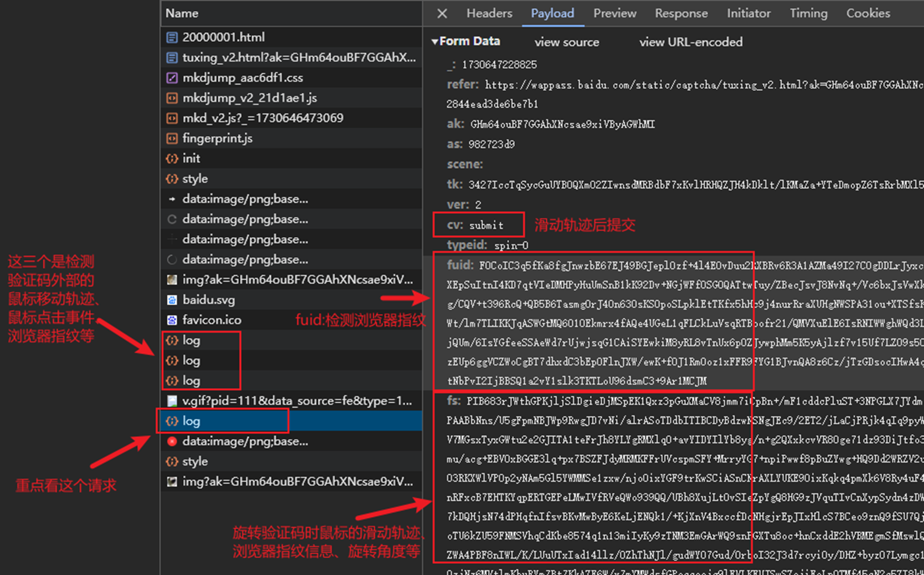
Task: Switch to the Preview tab
Action: click(x=614, y=13)
